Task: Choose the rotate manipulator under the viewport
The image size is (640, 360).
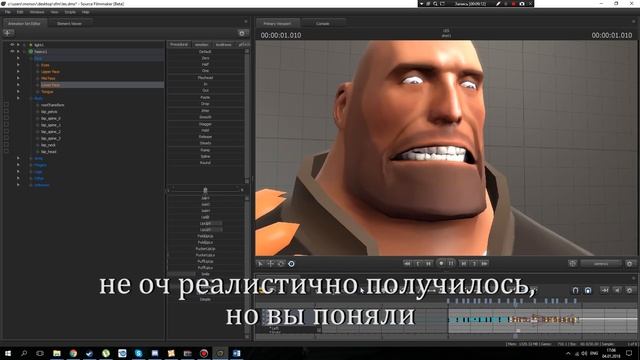Action: 281,264
